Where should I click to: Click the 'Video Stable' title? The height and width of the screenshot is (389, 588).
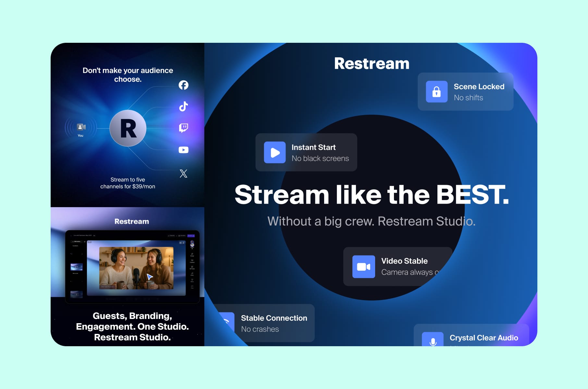tap(404, 261)
